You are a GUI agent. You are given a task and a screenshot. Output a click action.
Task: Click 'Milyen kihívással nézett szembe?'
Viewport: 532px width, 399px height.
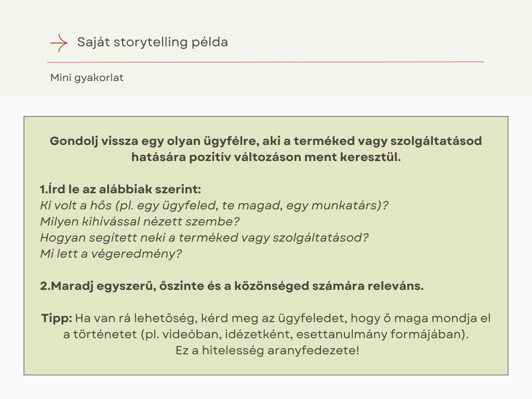point(139,221)
